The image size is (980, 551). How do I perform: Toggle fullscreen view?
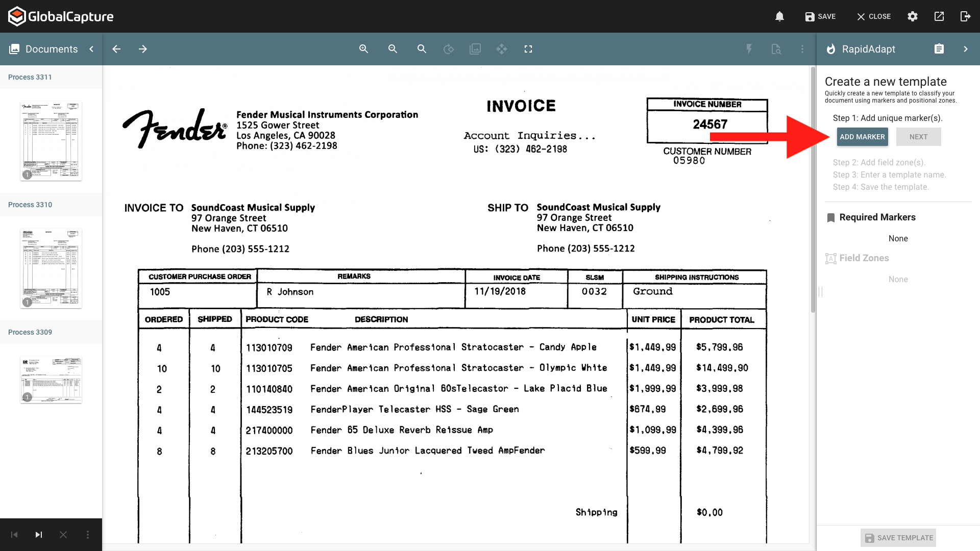pyautogui.click(x=528, y=49)
